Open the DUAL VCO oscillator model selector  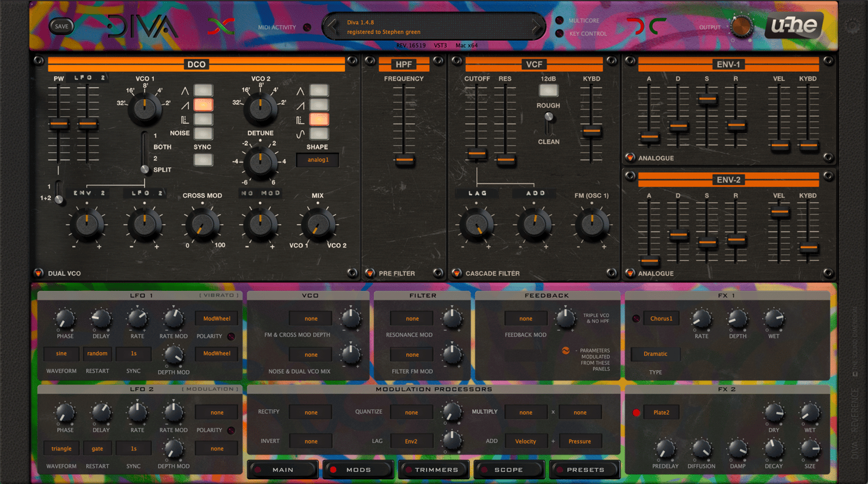(x=39, y=273)
